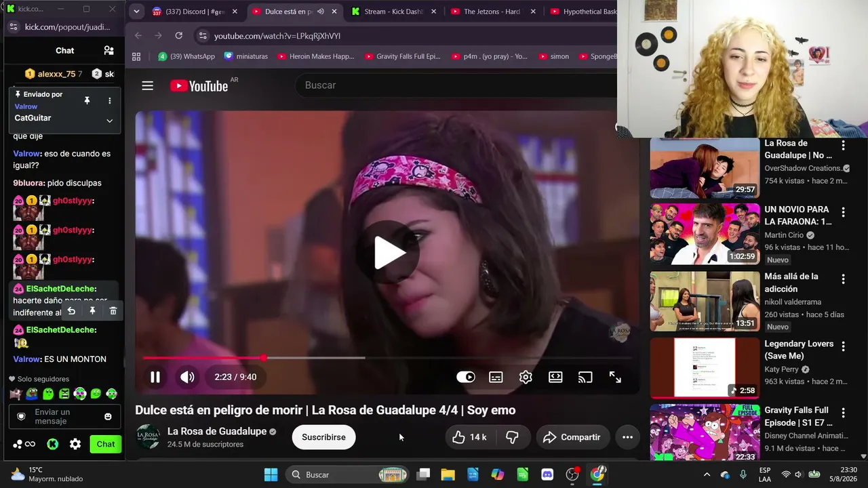Image resolution: width=868 pixels, height=488 pixels.
Task: Dislike the video
Action: coord(513,437)
